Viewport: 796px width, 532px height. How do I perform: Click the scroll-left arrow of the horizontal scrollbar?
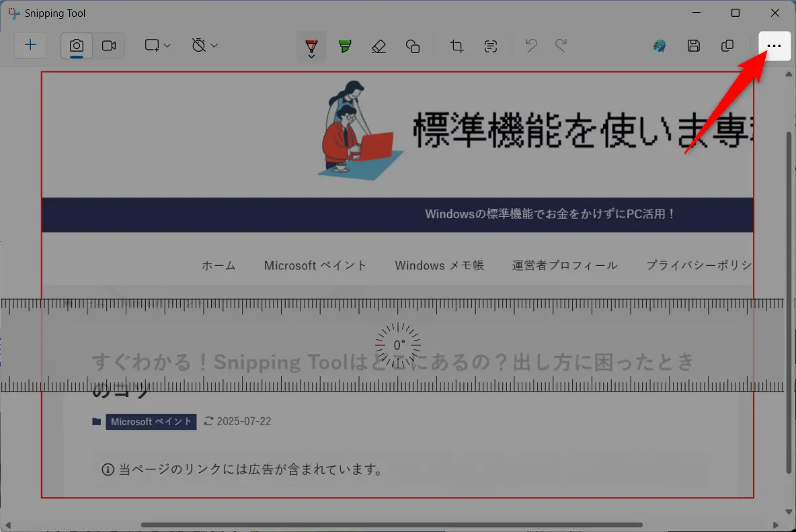click(x=7, y=525)
